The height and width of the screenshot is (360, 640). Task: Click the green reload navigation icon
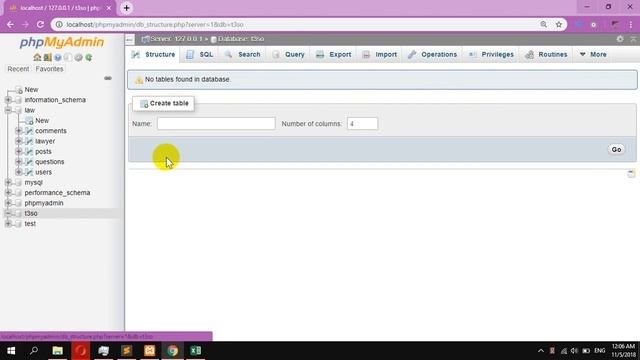(x=89, y=58)
